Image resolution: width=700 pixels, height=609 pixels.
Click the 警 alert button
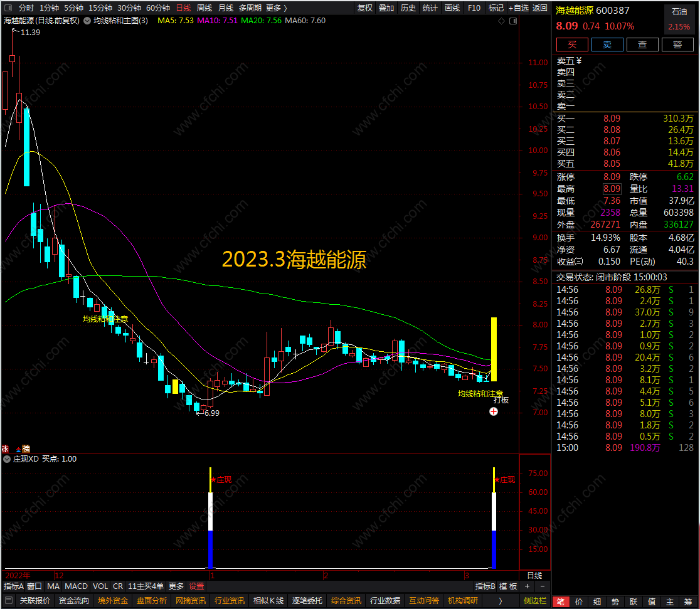(x=677, y=45)
